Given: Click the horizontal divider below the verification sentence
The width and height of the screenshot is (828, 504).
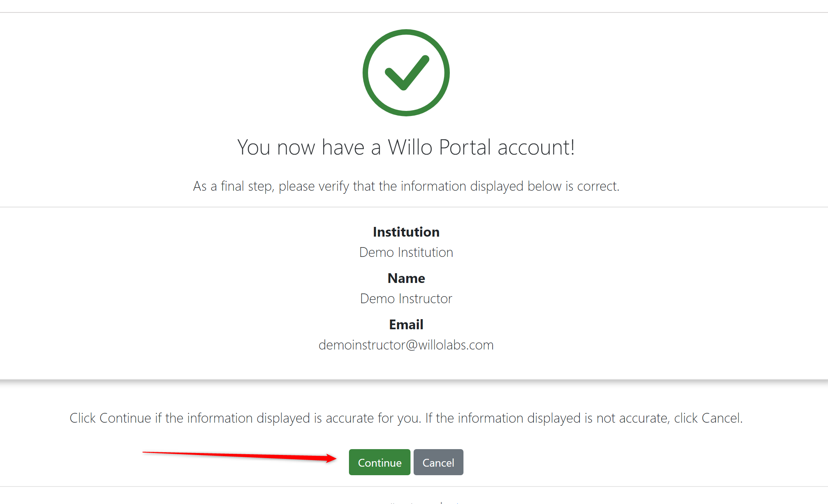Looking at the screenshot, I should click(x=414, y=207).
